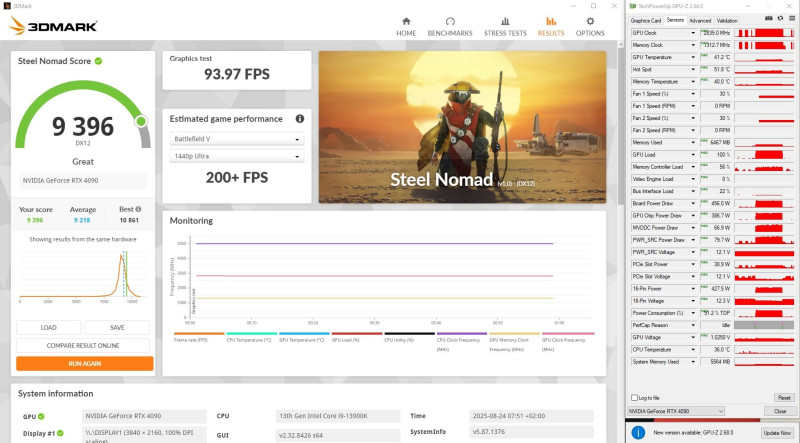Toggle GPU Load (%) legend in Monitoring
This screenshot has height=443, width=800.
357,337
